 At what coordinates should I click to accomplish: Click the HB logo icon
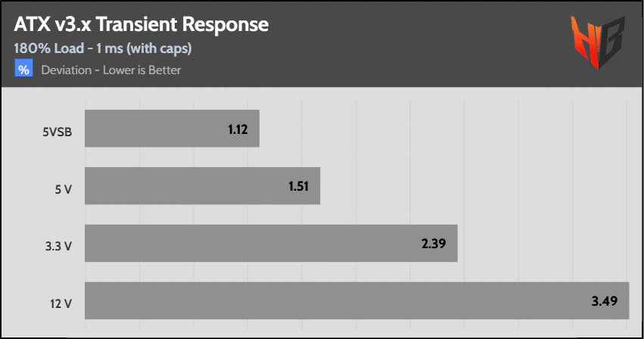click(598, 42)
